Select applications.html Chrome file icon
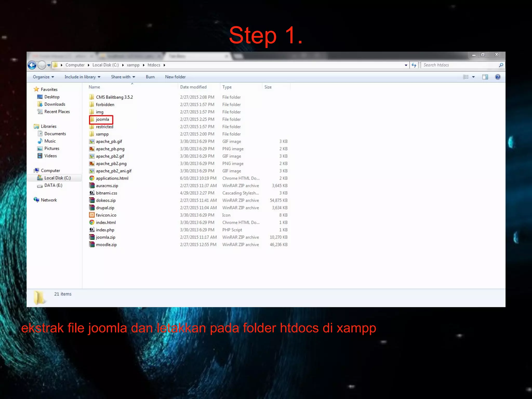The image size is (532, 399). point(92,178)
